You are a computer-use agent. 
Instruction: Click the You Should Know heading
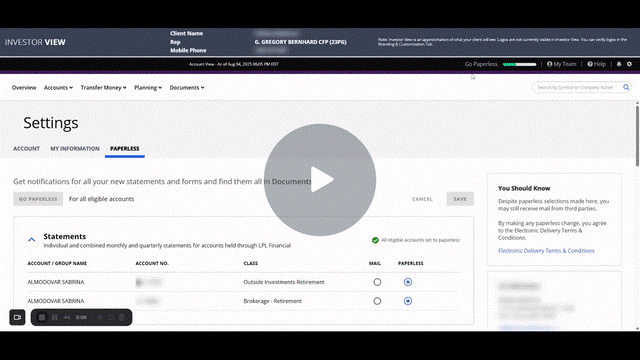[x=524, y=188]
